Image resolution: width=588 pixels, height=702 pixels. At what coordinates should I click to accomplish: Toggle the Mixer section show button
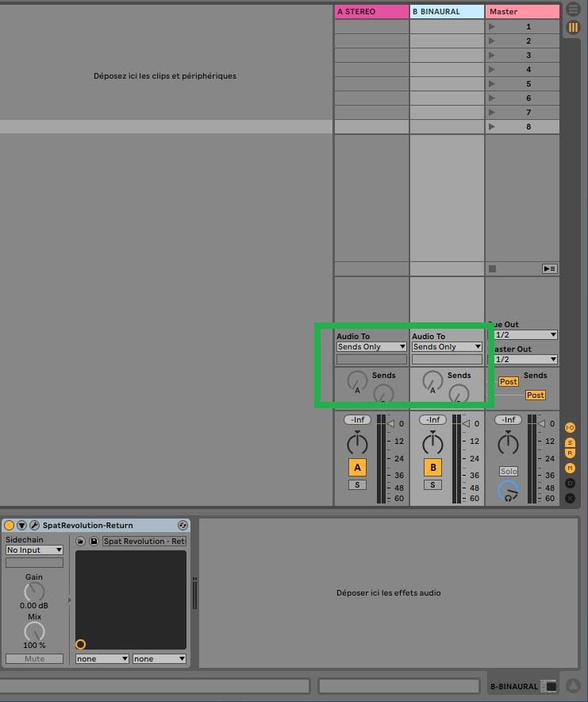[570, 468]
